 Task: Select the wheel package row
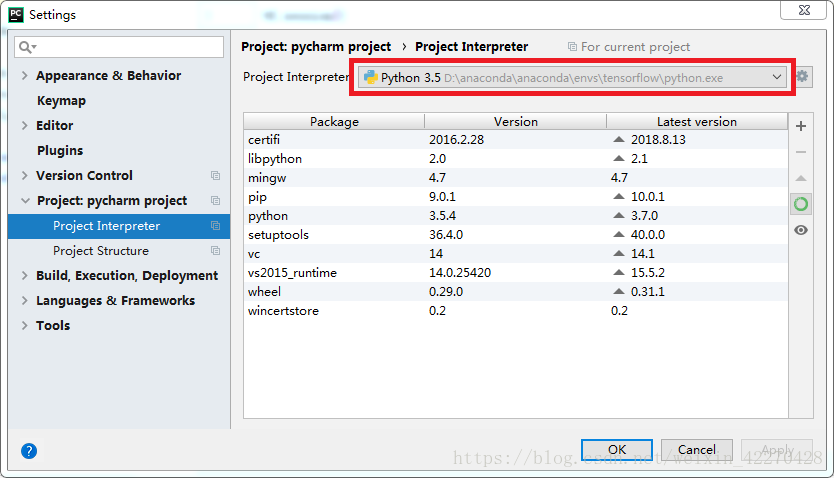pyautogui.click(x=515, y=292)
